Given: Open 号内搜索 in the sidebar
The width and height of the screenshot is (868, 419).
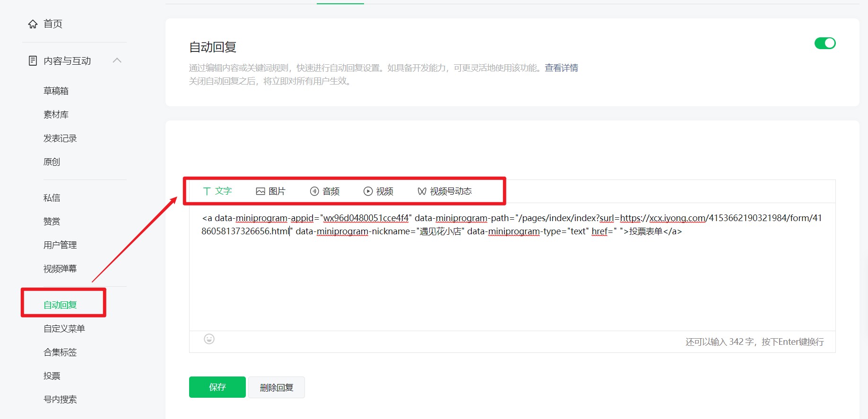Looking at the screenshot, I should point(60,399).
